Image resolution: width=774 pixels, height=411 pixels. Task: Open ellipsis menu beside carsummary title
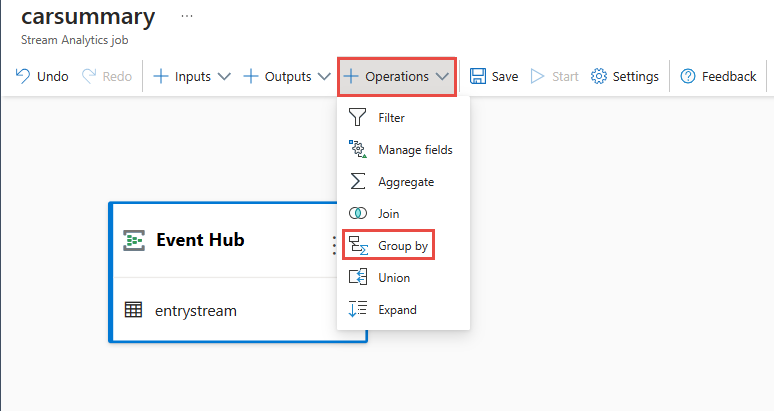(x=187, y=17)
